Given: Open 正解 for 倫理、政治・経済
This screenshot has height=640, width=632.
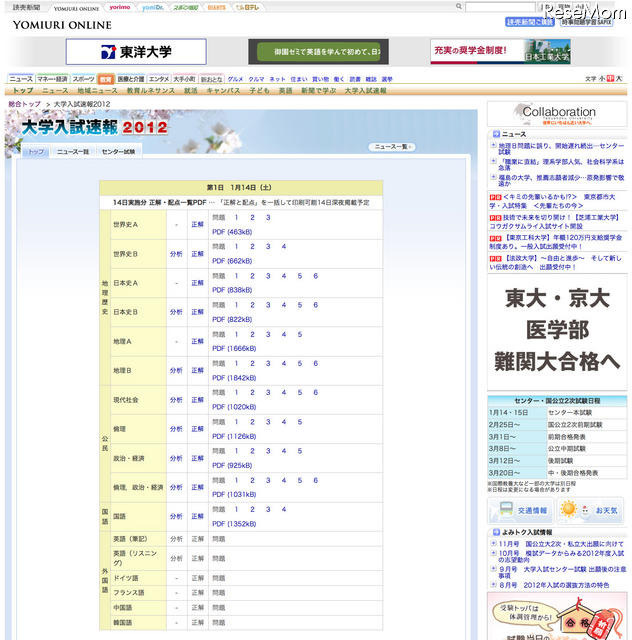Looking at the screenshot, I should pyautogui.click(x=198, y=487).
